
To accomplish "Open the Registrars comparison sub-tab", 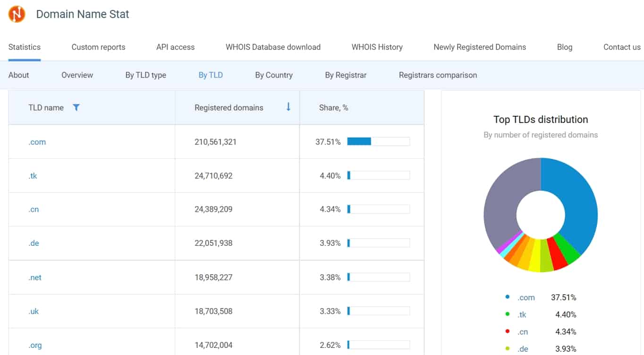I will coord(438,75).
